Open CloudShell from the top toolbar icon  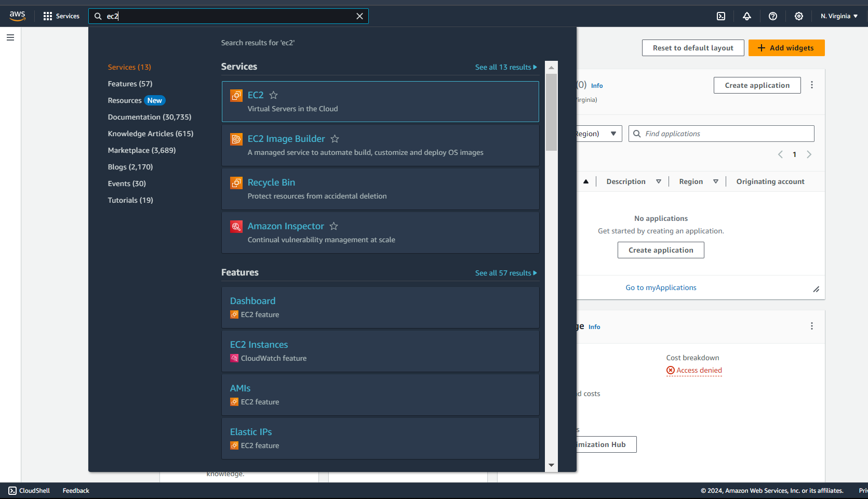pos(721,16)
